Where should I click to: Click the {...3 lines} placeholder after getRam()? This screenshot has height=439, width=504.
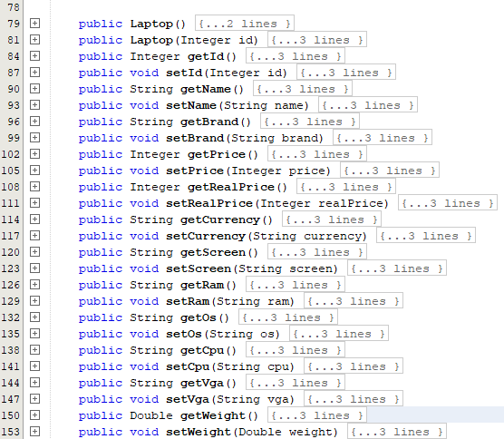[x=296, y=285]
